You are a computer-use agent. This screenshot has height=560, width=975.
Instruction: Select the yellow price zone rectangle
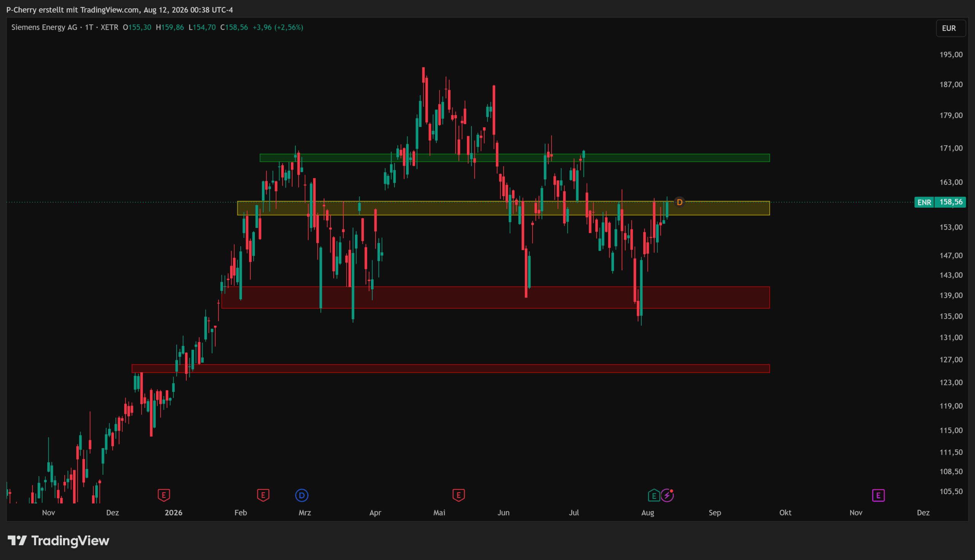(x=503, y=208)
